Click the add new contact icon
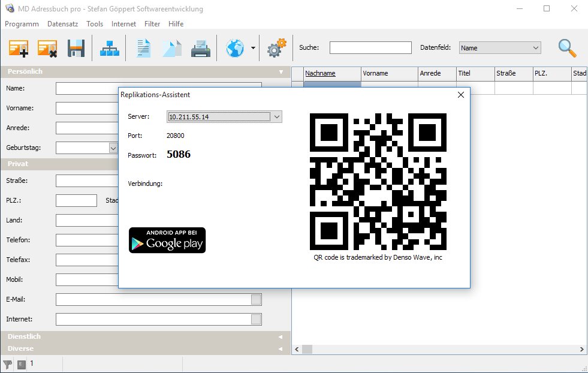 tap(19, 48)
